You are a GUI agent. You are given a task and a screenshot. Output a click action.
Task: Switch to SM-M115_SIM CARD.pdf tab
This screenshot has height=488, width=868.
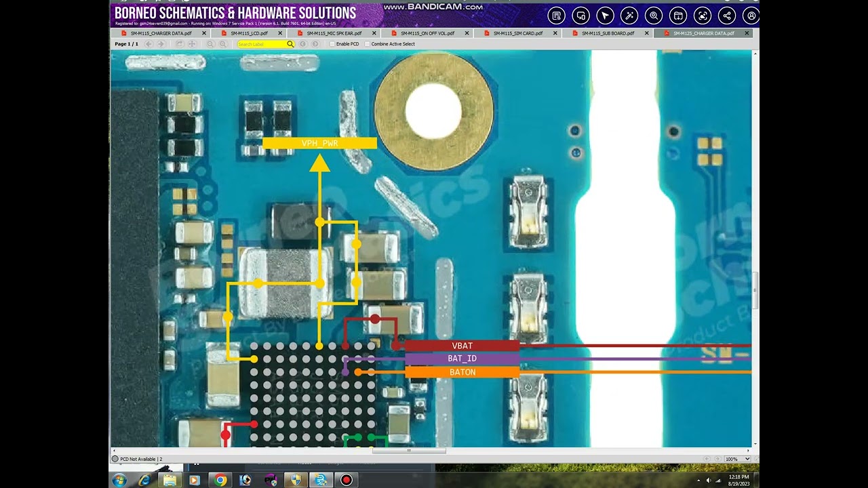pos(517,33)
